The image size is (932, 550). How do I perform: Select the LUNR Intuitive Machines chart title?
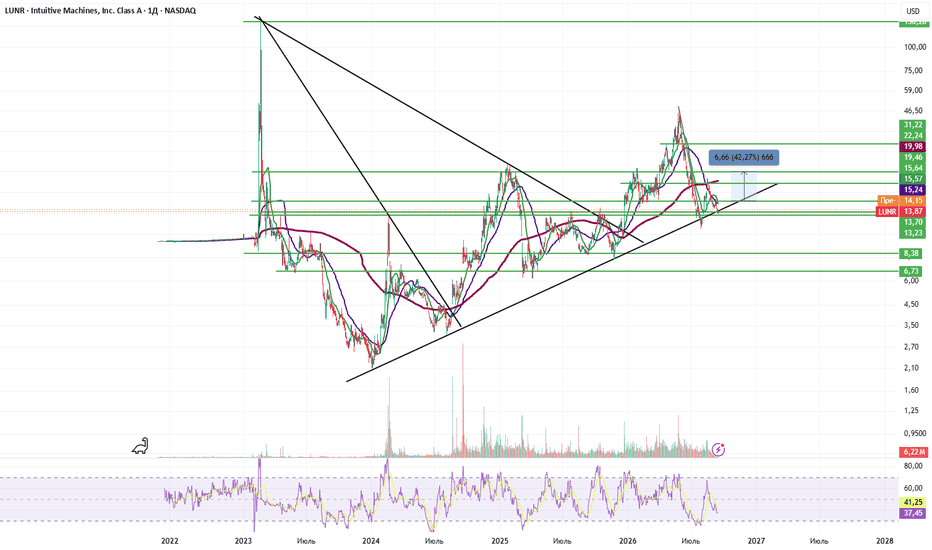tap(100, 10)
